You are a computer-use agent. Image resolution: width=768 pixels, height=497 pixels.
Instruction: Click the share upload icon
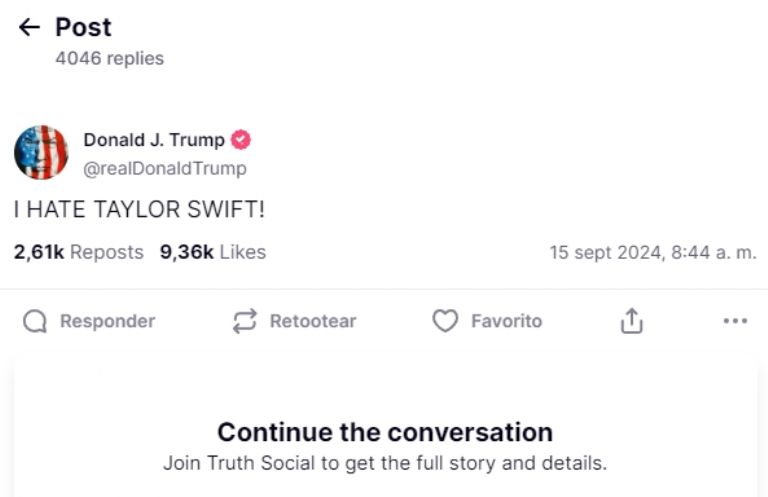click(632, 321)
